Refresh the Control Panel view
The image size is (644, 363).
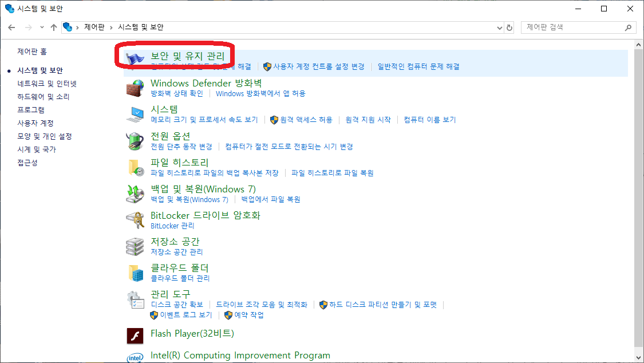click(509, 27)
